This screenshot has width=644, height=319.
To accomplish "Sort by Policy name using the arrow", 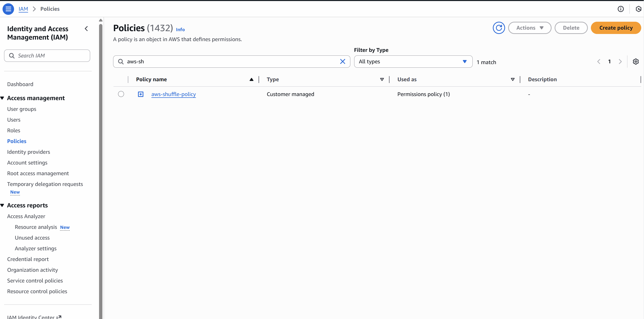I will [x=251, y=79].
